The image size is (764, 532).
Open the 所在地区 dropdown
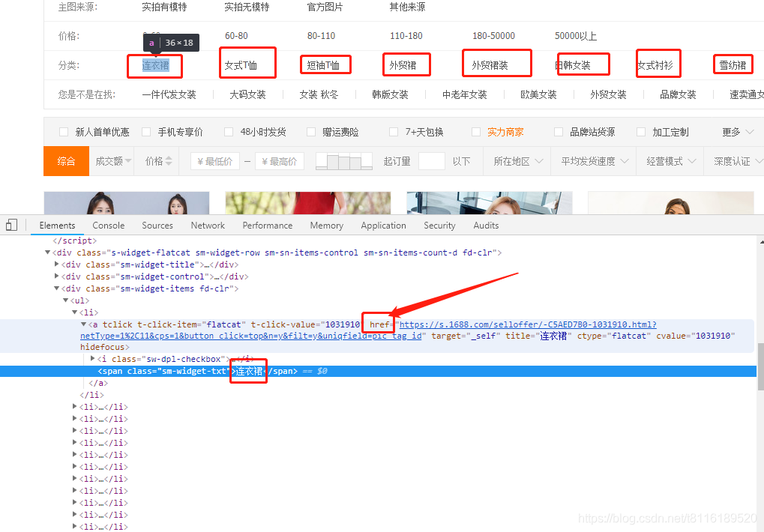[x=517, y=160]
